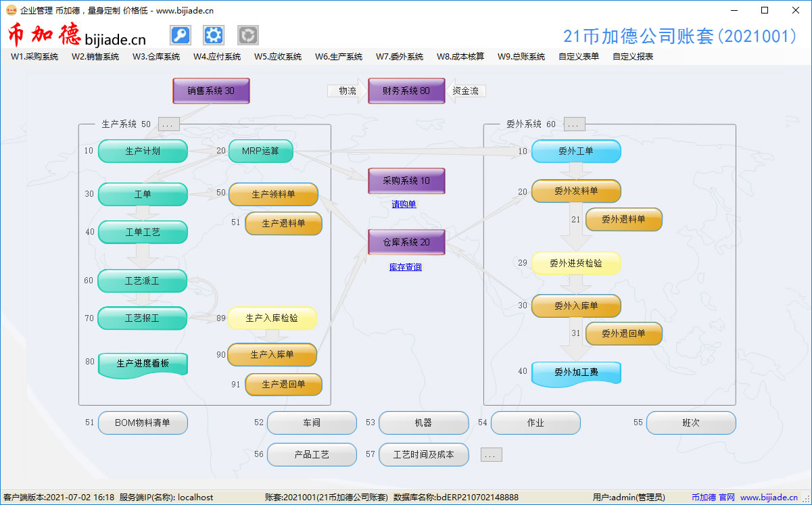
Task: Click the MRP运算 flowchart node
Action: (x=261, y=151)
